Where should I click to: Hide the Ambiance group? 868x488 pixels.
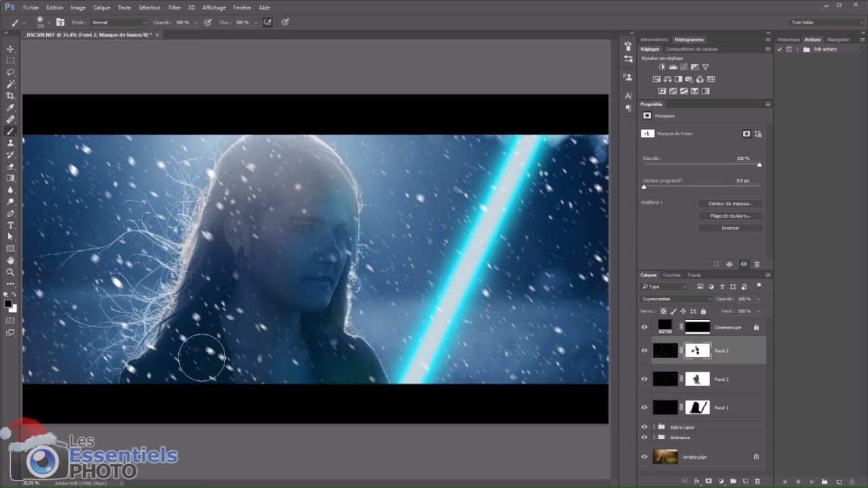tap(644, 437)
